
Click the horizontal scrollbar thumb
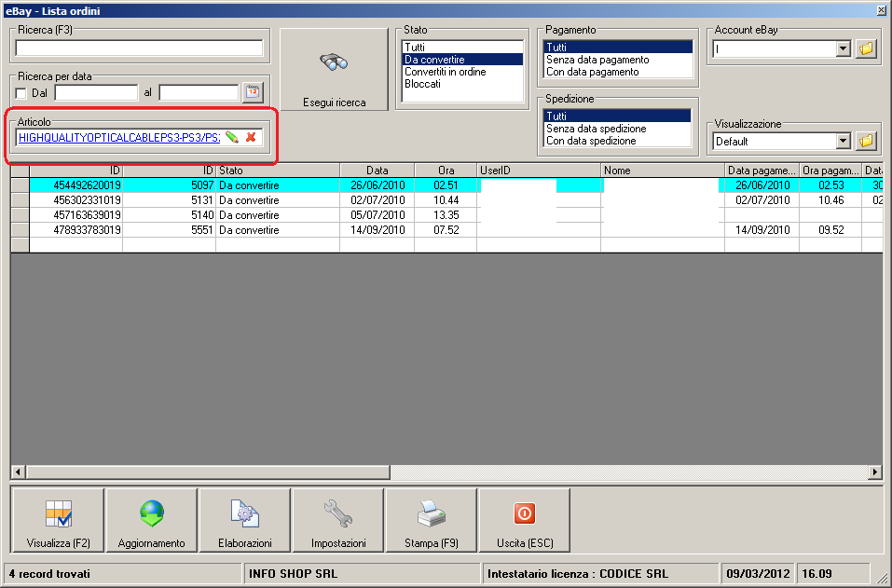click(x=208, y=472)
